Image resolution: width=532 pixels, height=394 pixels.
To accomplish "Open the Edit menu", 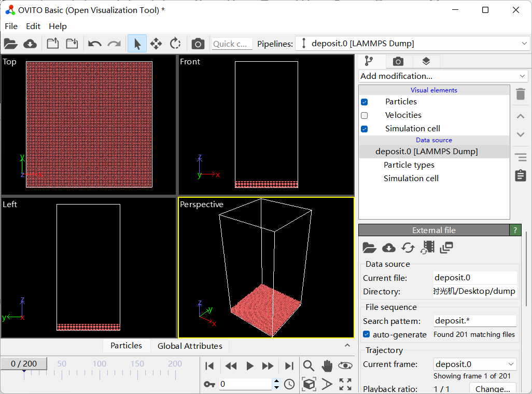I will point(33,26).
